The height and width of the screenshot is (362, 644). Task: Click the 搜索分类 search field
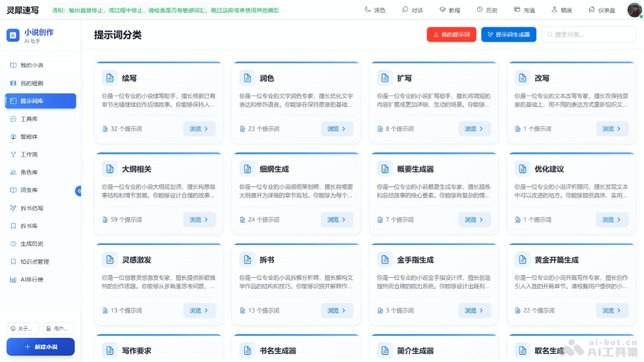pos(588,34)
